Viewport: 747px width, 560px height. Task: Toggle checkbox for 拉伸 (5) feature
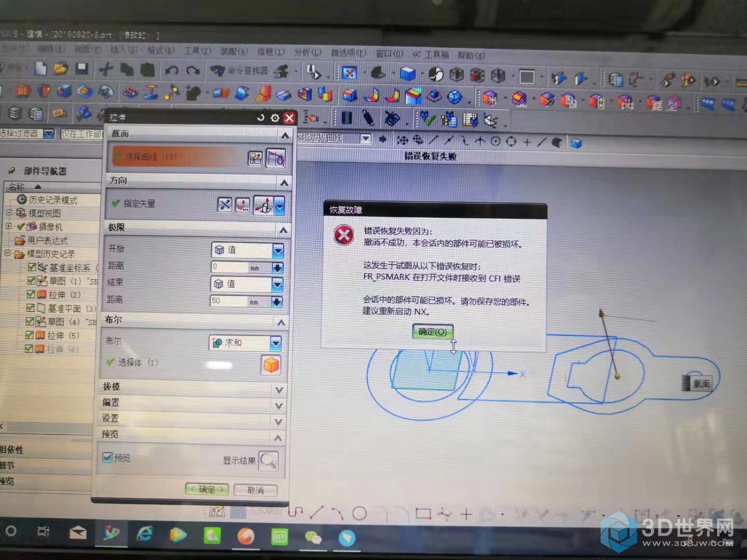click(x=30, y=335)
